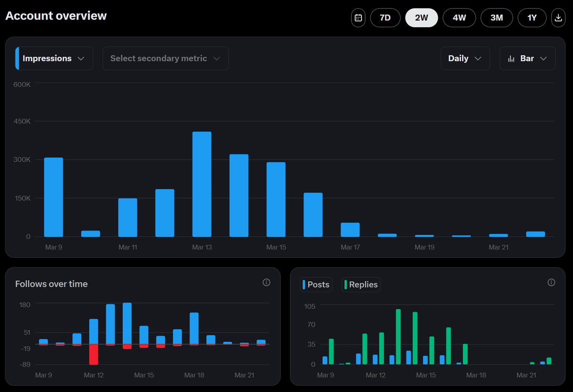Click the Follows over time title
Viewport: 573px width, 392px height.
[52, 284]
